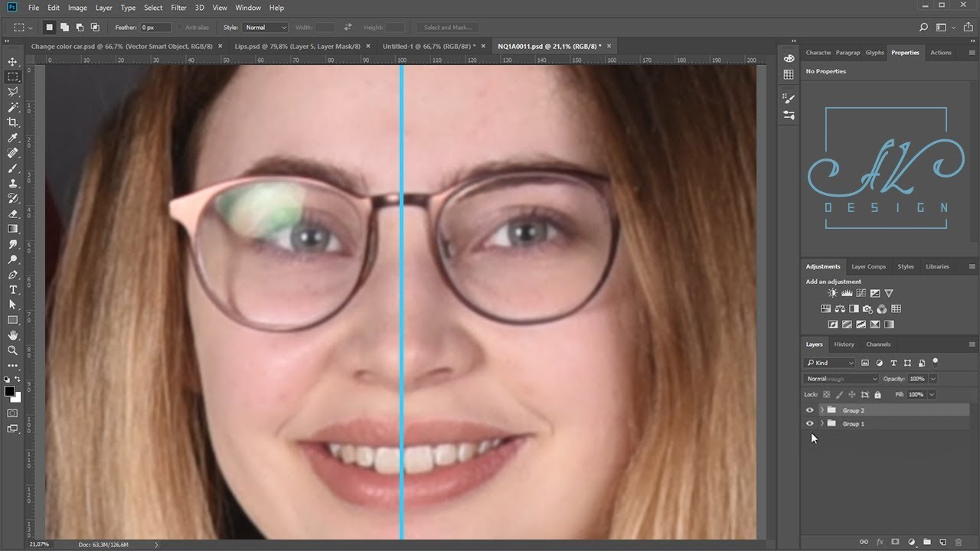
Task: Toggle lock image pixels
Action: pyautogui.click(x=839, y=395)
